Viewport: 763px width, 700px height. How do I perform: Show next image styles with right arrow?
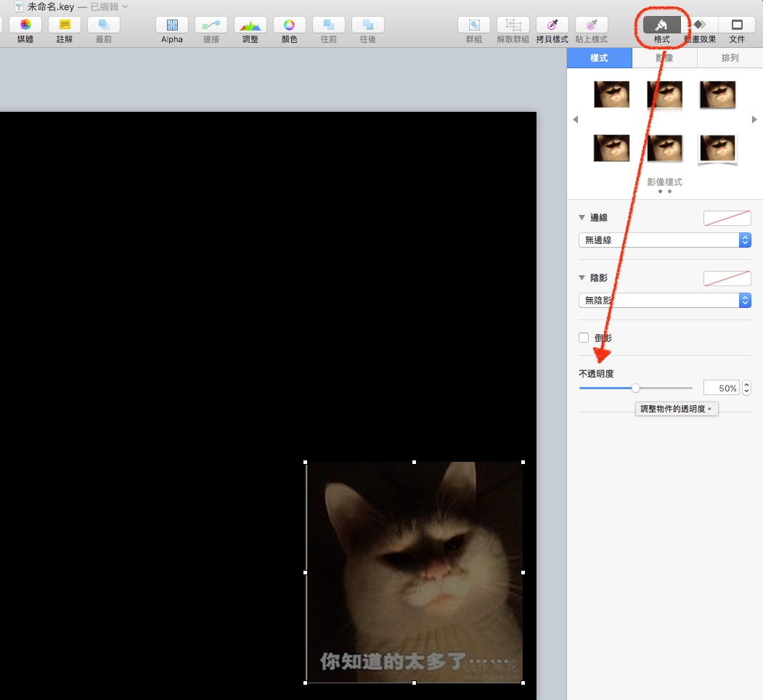pyautogui.click(x=754, y=120)
